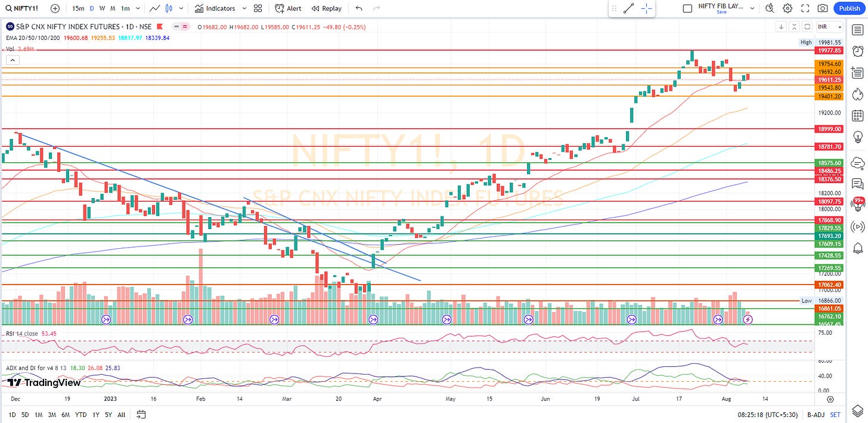Set date range to 5Y
Viewport: 868px width, 423px height.
pos(108,414)
